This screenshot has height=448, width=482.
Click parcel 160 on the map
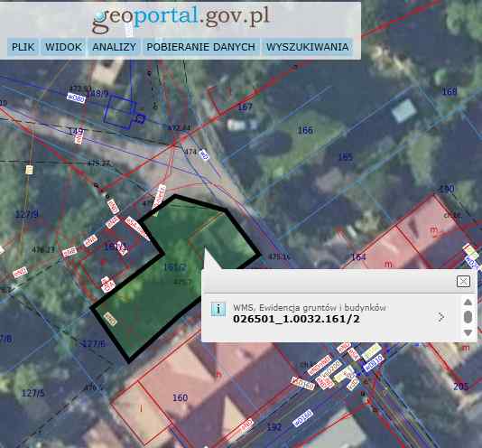(x=181, y=397)
